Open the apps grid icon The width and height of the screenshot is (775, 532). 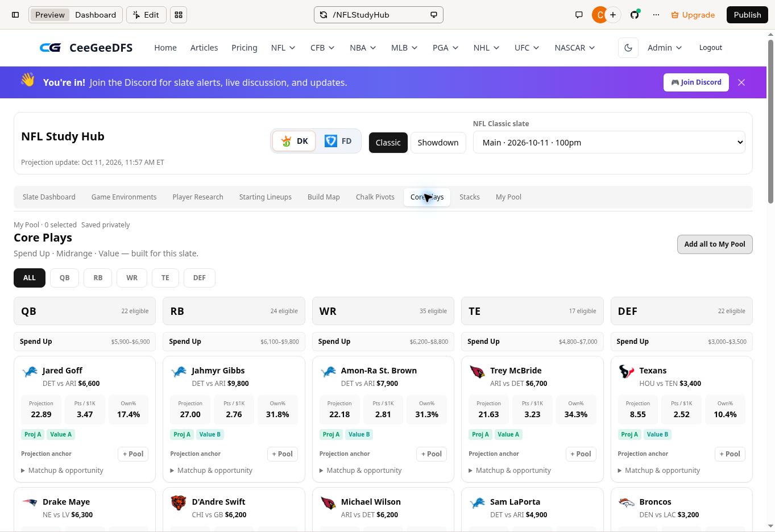[x=179, y=15]
